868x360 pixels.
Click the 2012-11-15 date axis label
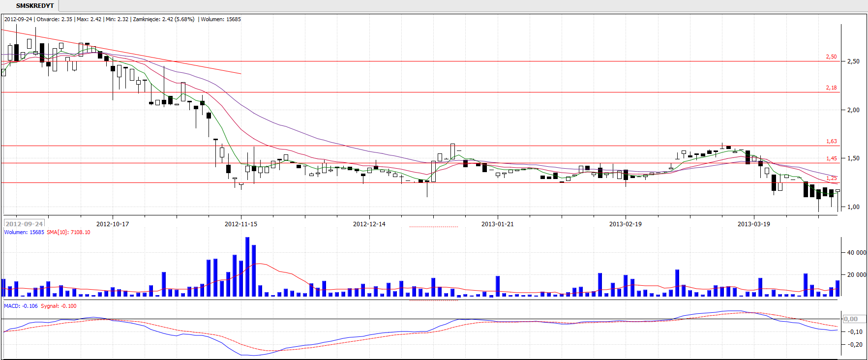click(x=241, y=224)
